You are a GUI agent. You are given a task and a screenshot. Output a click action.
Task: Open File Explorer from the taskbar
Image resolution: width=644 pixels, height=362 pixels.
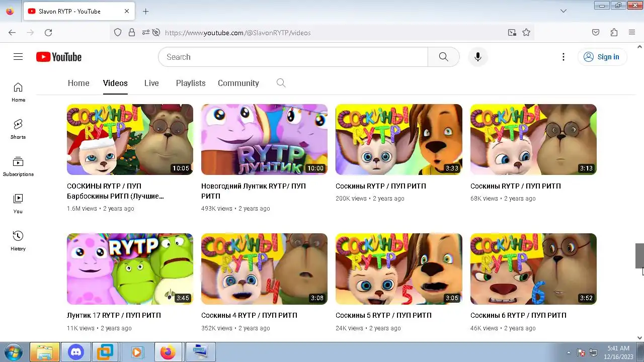(x=45, y=352)
